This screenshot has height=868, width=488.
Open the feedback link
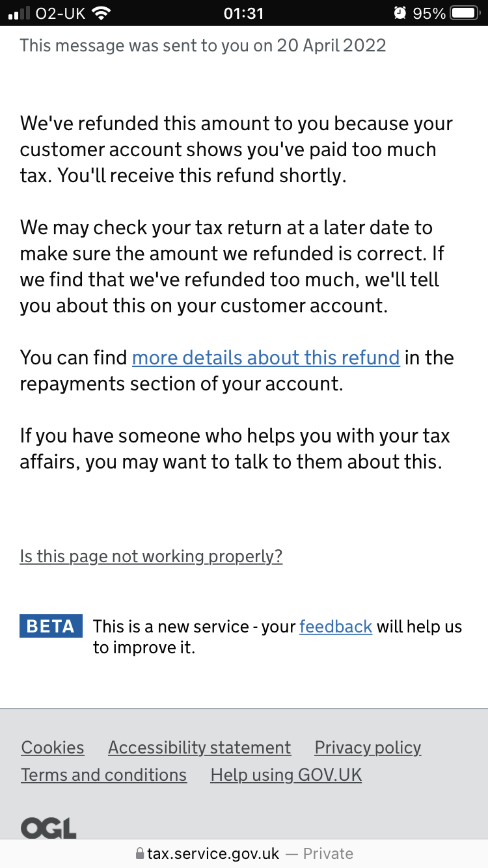coord(336,627)
